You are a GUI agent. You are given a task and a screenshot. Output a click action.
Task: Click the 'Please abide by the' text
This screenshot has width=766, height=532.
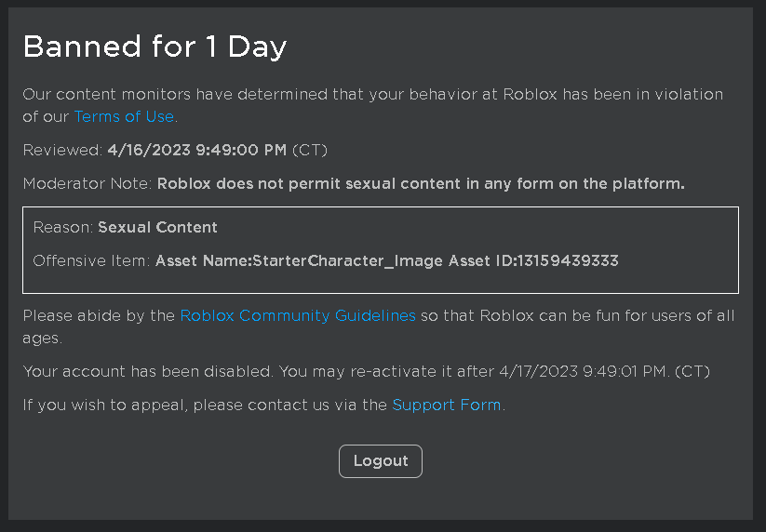point(99,316)
